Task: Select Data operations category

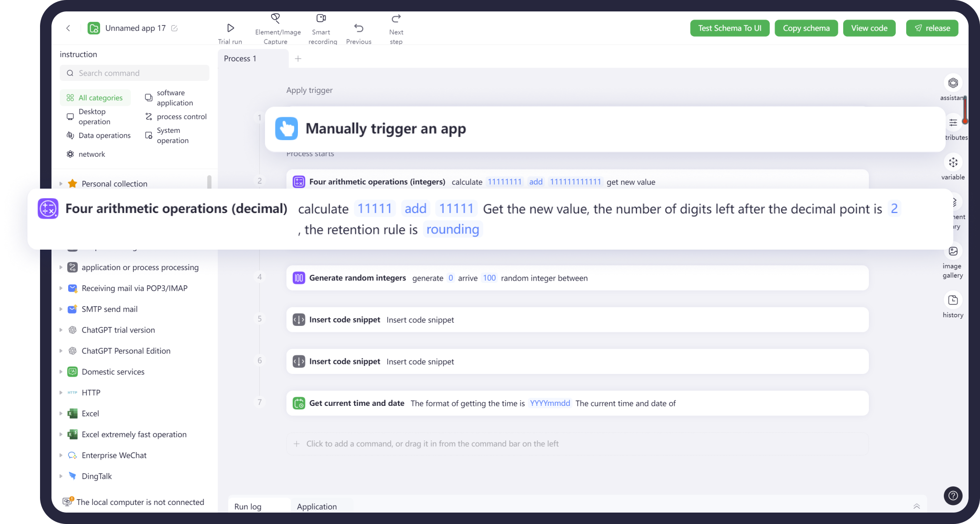Action: [98, 135]
